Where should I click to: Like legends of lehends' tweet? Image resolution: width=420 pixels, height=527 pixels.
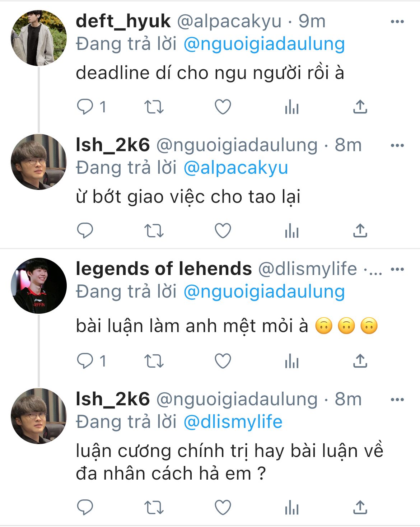click(223, 361)
